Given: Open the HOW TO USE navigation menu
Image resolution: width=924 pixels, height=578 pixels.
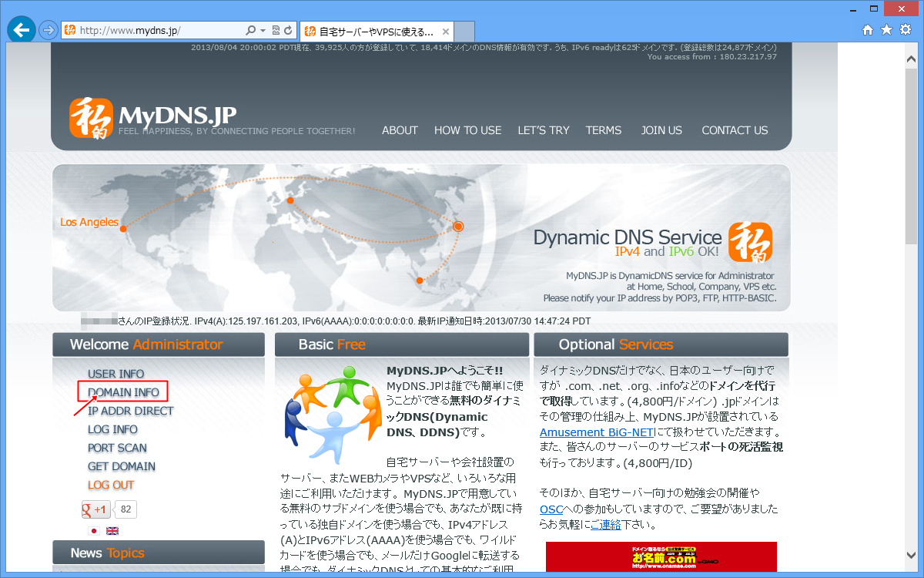Looking at the screenshot, I should (x=467, y=130).
